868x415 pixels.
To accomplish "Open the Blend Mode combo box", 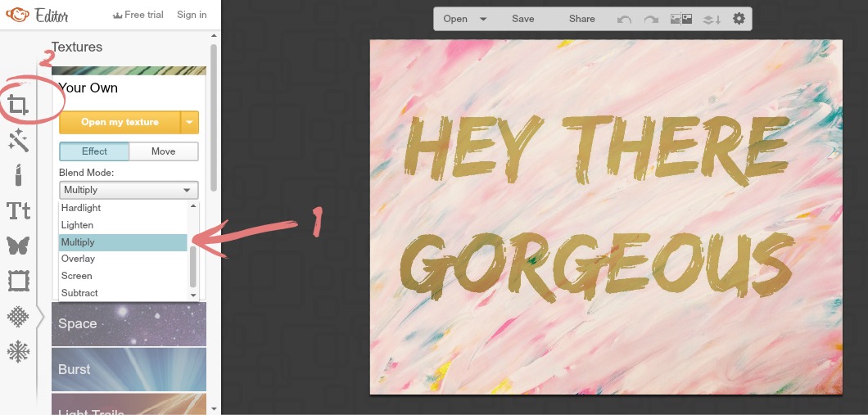I will [x=129, y=190].
